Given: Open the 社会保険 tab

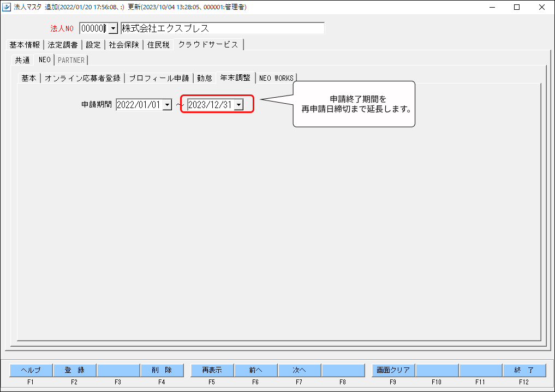Looking at the screenshot, I should [124, 45].
